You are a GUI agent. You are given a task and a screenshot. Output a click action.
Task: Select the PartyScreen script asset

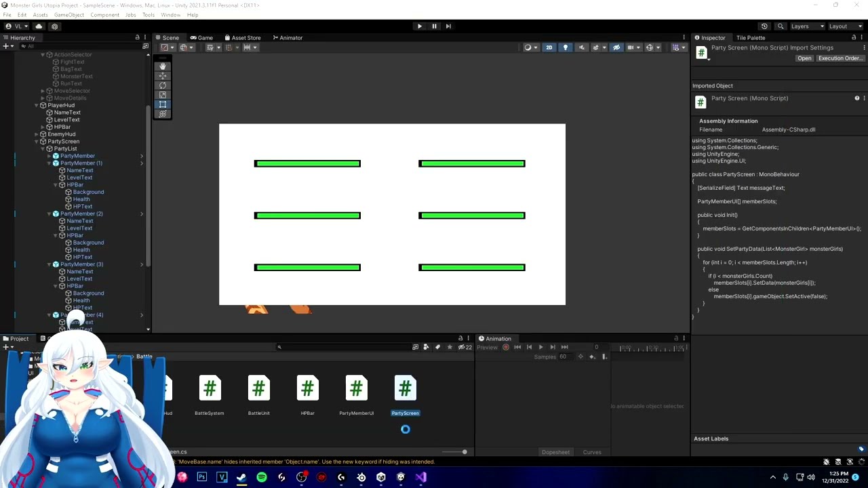coord(405,395)
